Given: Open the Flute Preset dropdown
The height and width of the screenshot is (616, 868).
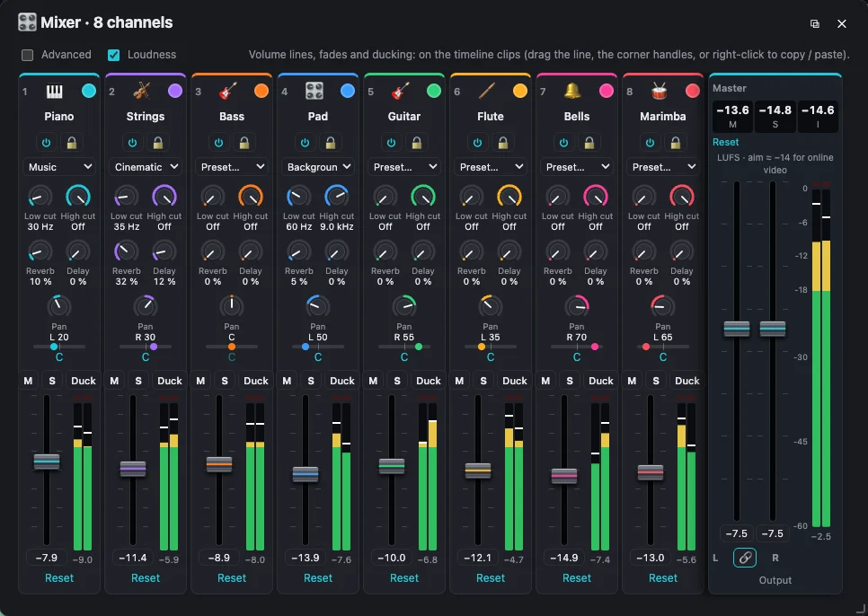Looking at the screenshot, I should point(491,166).
